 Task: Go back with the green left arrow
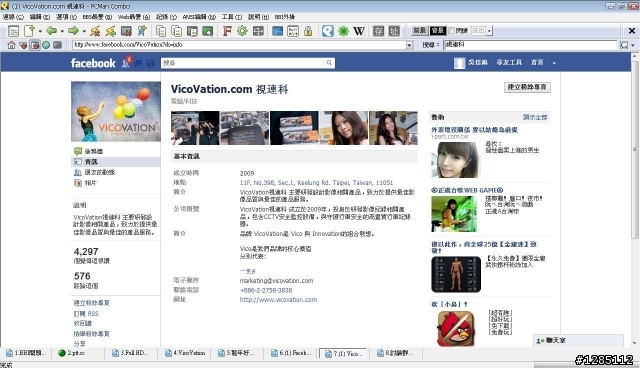click(51, 31)
